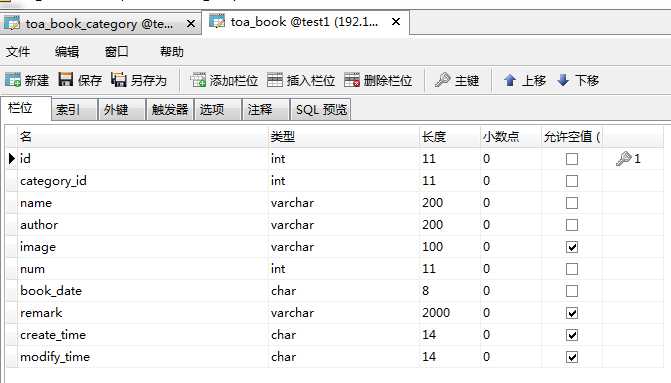Toggle allow-null checkbox for num

pos(572,269)
